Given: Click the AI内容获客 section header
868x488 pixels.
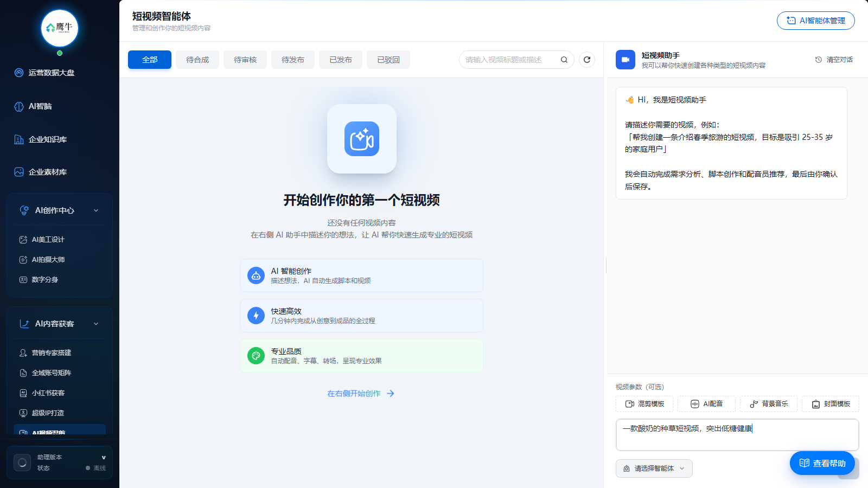Looking at the screenshot, I should [60, 324].
